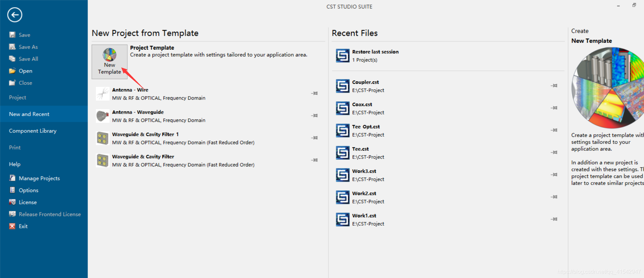644x278 pixels.
Task: Click the Save All label
Action: click(x=28, y=59)
